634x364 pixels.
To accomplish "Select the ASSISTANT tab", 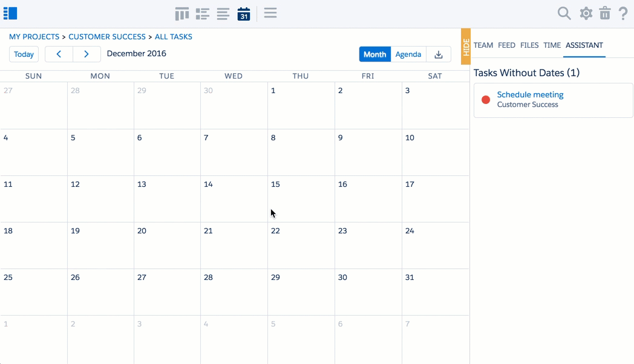I will (584, 45).
